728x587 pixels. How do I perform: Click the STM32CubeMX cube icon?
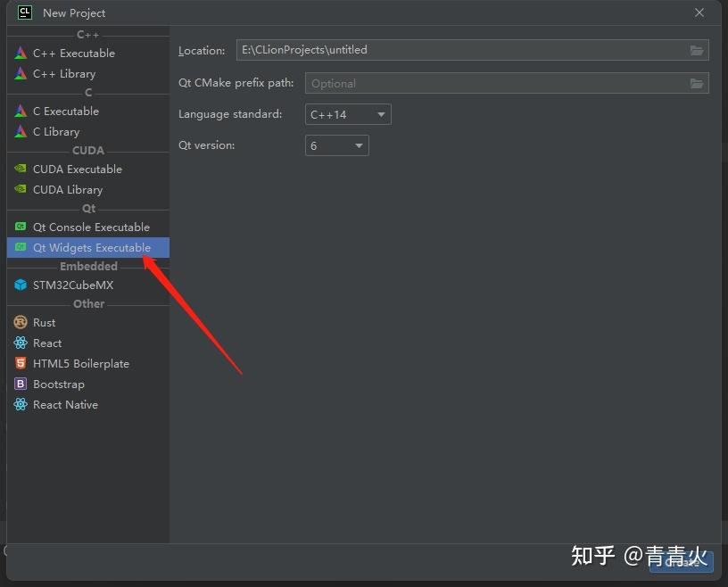(x=21, y=285)
